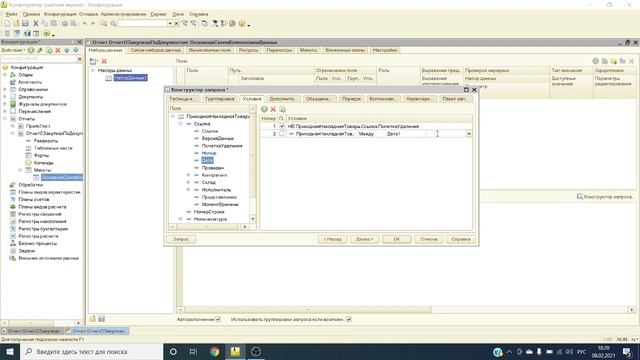The height and width of the screenshot is (360, 640).
Task: Click the open file toolbar icon
Action: pyautogui.click(x=16, y=23)
